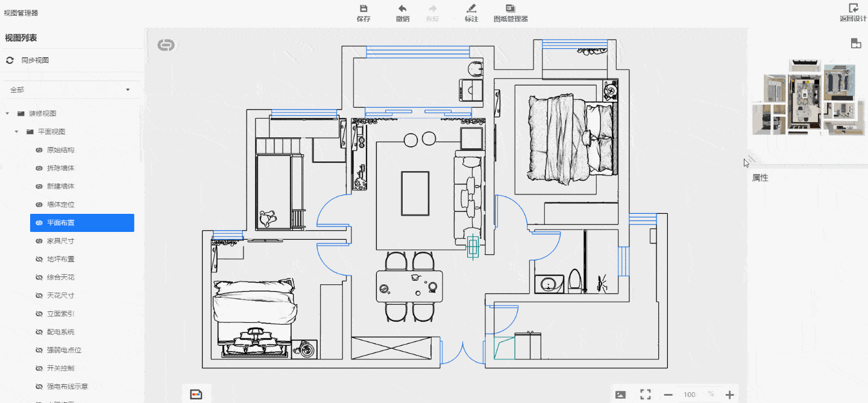The height and width of the screenshot is (403, 868).
Task: Click the 同步视图 sync views button
Action: coord(35,60)
